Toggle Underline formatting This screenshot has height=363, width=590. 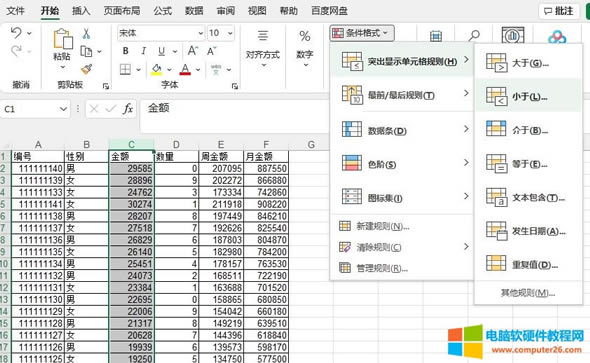coord(161,51)
